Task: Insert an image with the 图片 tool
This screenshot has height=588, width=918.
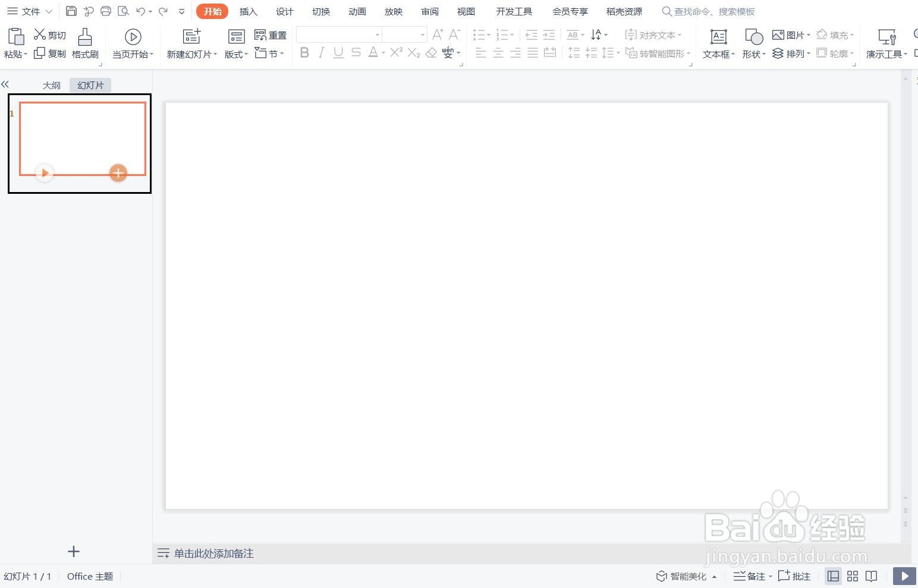Action: pyautogui.click(x=791, y=34)
